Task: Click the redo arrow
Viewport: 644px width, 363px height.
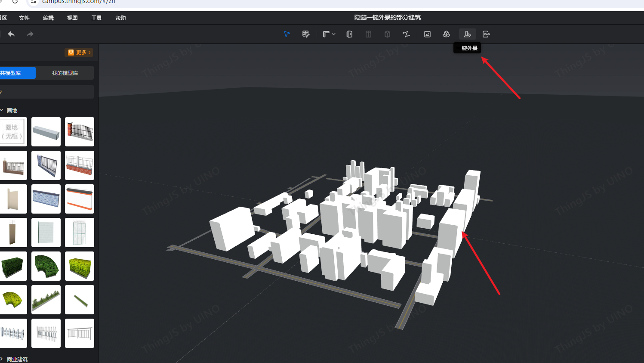Action: point(30,34)
